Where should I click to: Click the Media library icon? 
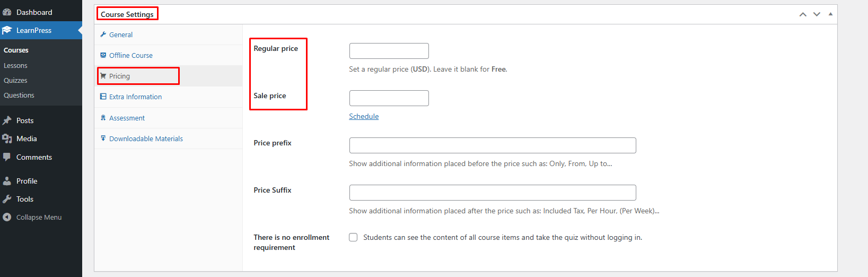(x=7, y=138)
